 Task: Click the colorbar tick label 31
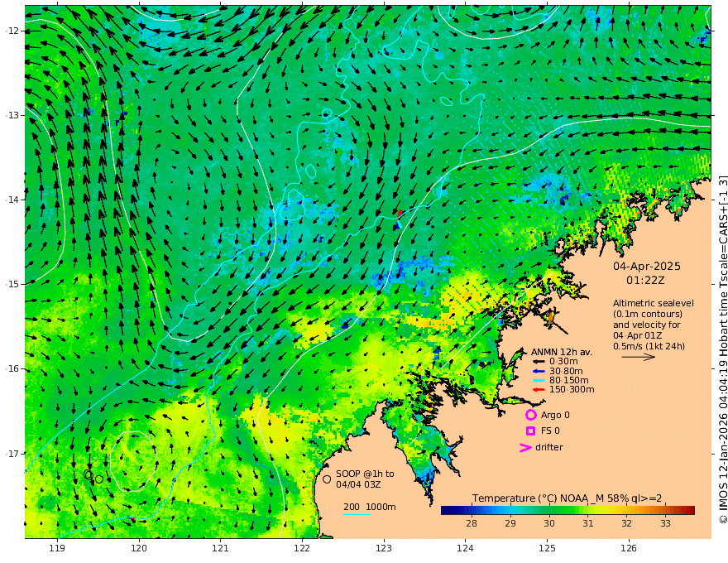(588, 523)
